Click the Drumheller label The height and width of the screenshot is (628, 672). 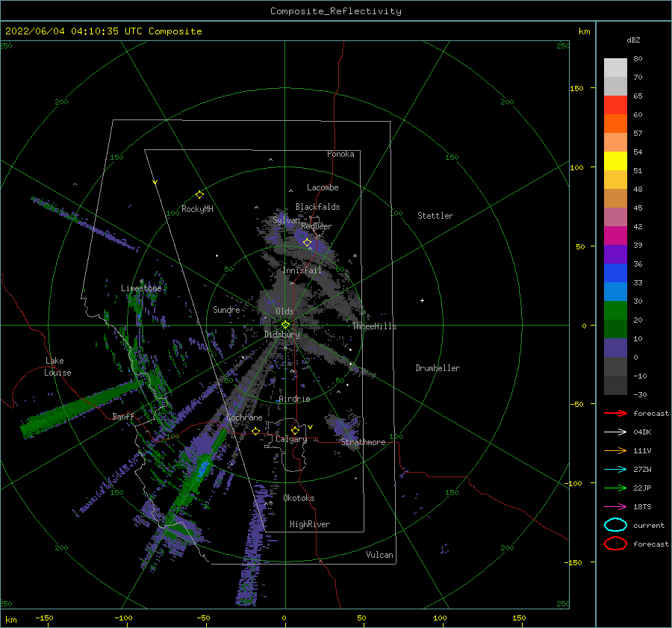438,368
